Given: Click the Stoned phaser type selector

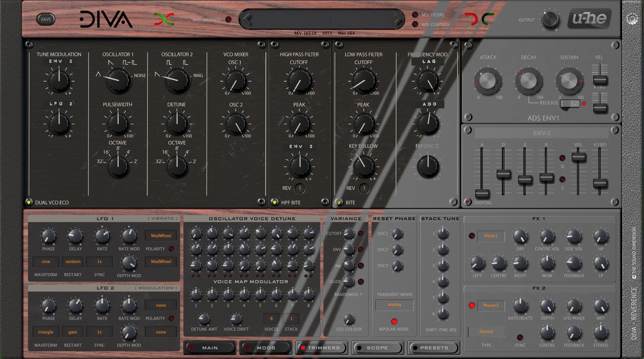Looking at the screenshot, I should pyautogui.click(x=486, y=332).
